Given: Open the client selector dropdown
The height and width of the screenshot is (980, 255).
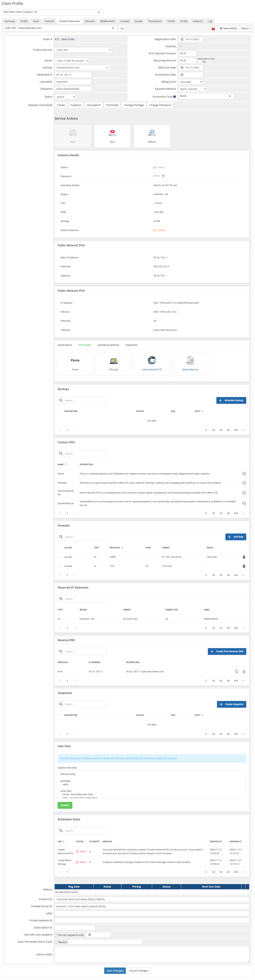Looking at the screenshot, I should point(52,12).
